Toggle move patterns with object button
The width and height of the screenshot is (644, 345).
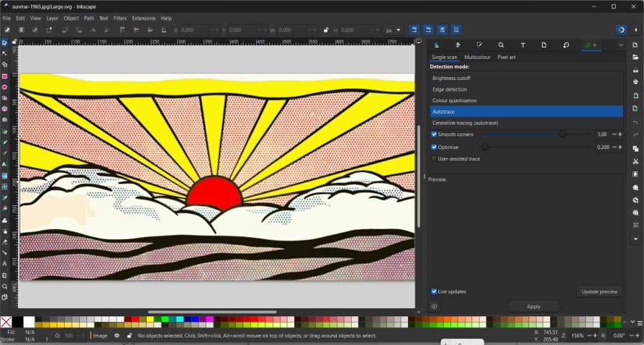coord(456,30)
